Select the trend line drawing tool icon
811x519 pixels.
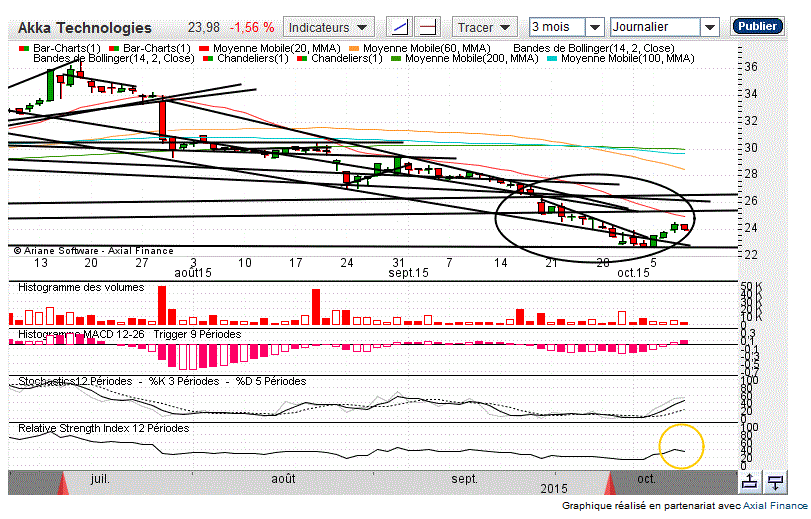tap(400, 27)
